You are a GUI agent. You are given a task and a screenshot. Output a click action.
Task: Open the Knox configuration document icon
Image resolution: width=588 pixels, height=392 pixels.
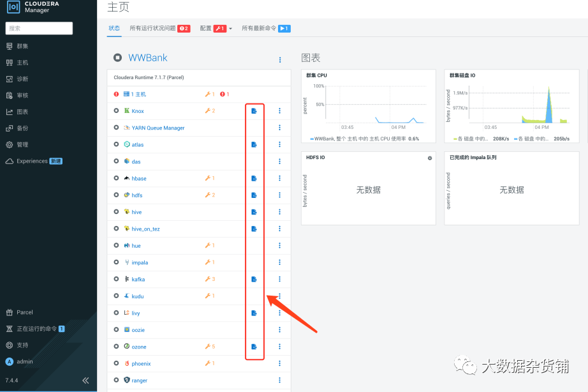click(x=254, y=110)
